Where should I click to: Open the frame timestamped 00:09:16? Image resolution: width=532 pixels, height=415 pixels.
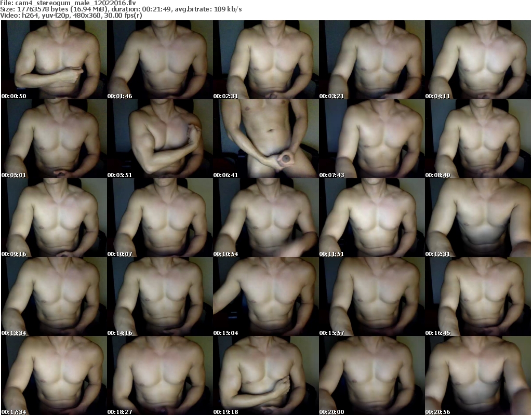(x=54, y=218)
